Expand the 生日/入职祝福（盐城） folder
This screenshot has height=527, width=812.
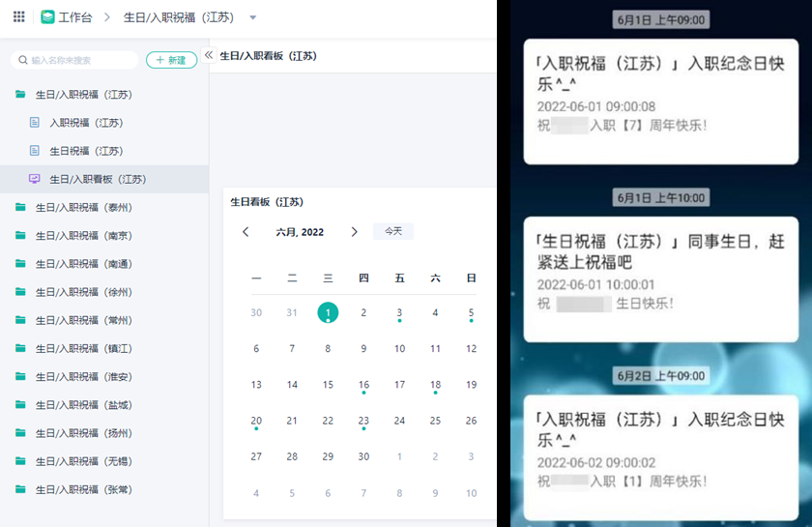[x=104, y=405]
